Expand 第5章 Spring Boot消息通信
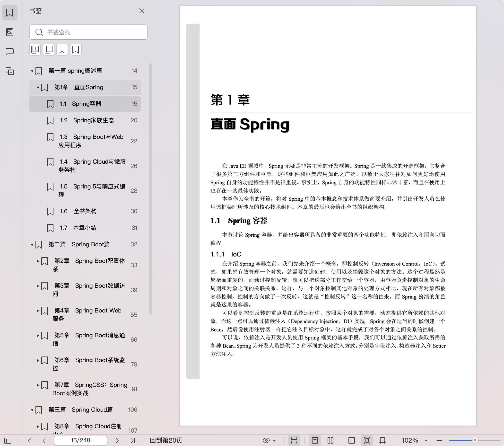The width and height of the screenshot is (504, 446). (x=38, y=336)
